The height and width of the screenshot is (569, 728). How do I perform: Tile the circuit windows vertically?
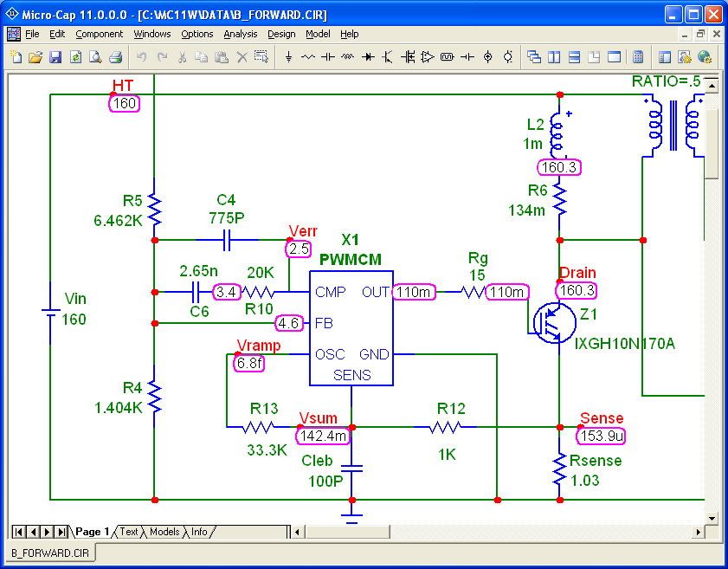pos(554,57)
